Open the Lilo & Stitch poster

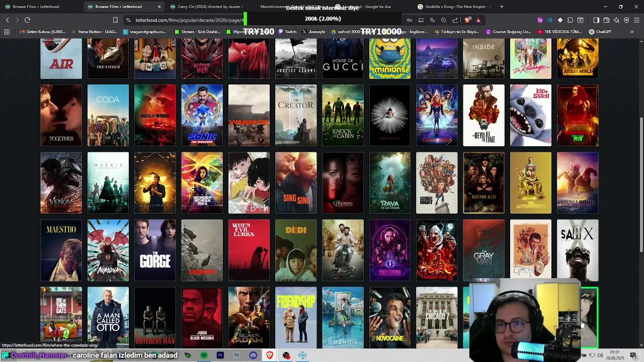[531, 115]
